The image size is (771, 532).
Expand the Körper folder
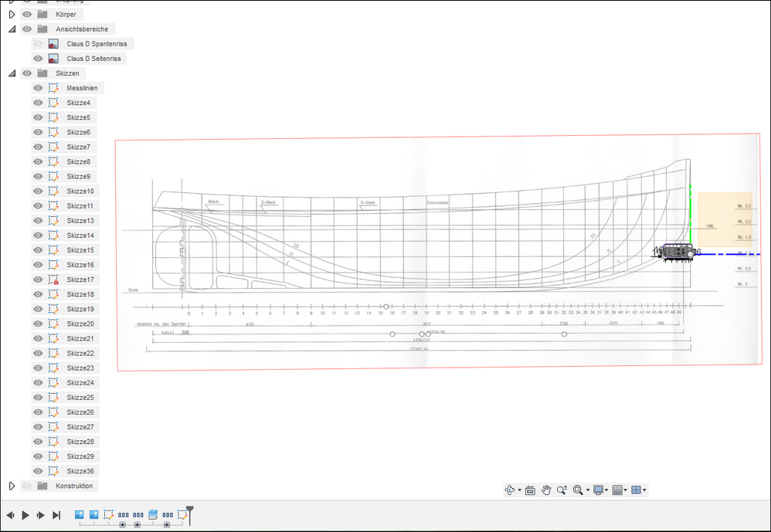click(12, 14)
